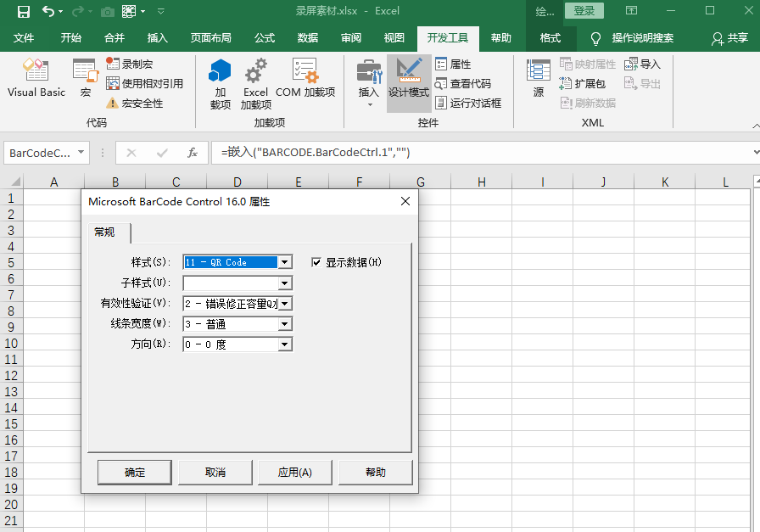
Task: Close the BarCode properties dialog
Action: (x=405, y=201)
